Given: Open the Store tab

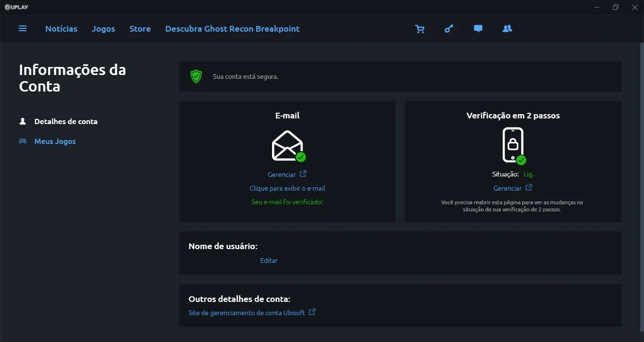Looking at the screenshot, I should pos(140,29).
